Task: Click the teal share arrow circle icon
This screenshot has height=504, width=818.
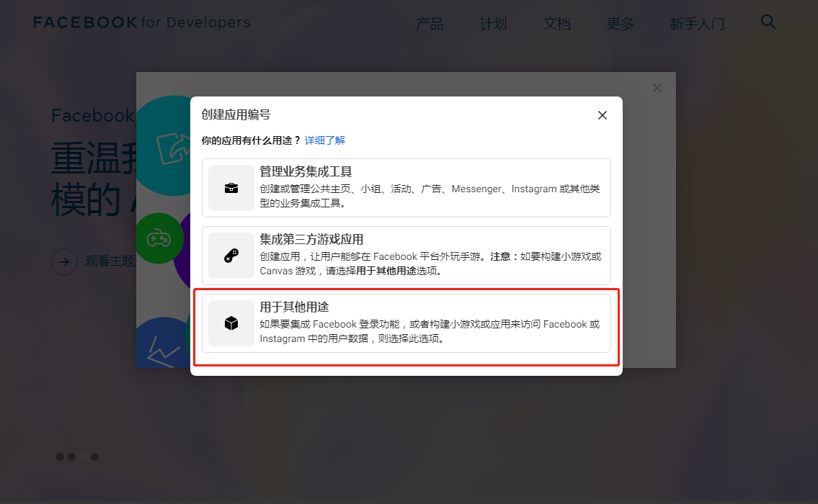Action: 164,146
